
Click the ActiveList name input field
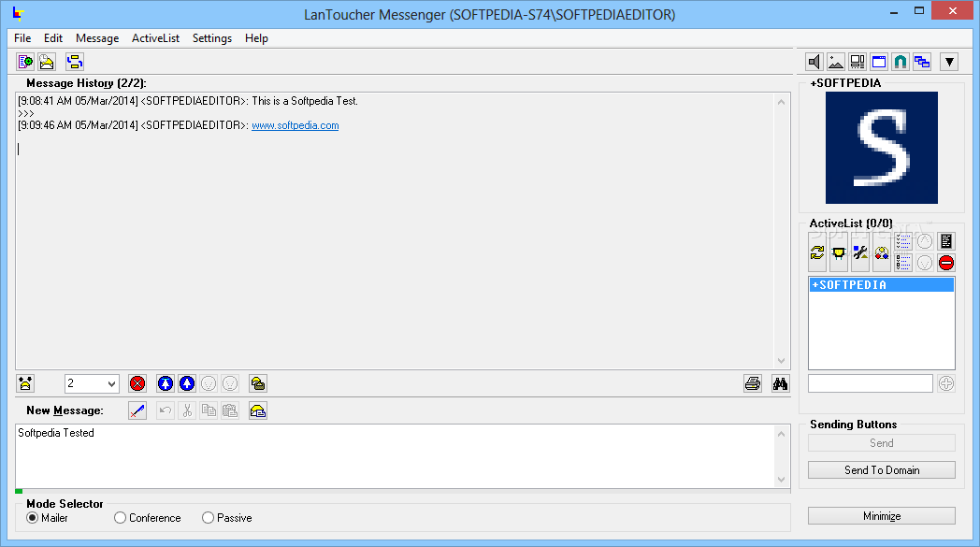[870, 383]
